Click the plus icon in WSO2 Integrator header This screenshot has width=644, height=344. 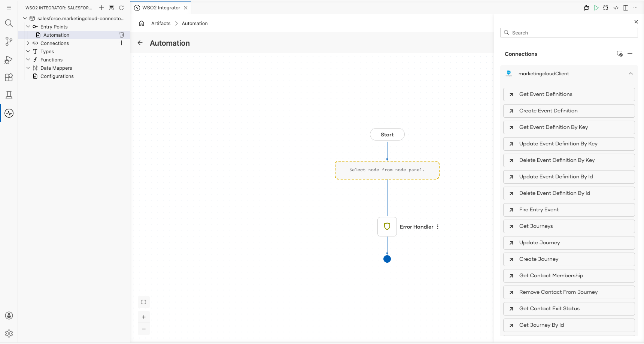click(101, 7)
